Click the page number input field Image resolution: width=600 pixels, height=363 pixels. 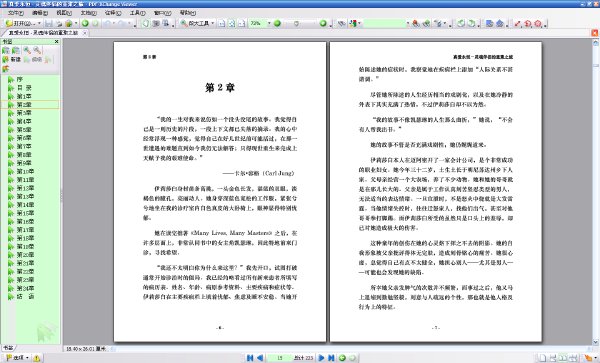coord(279,358)
